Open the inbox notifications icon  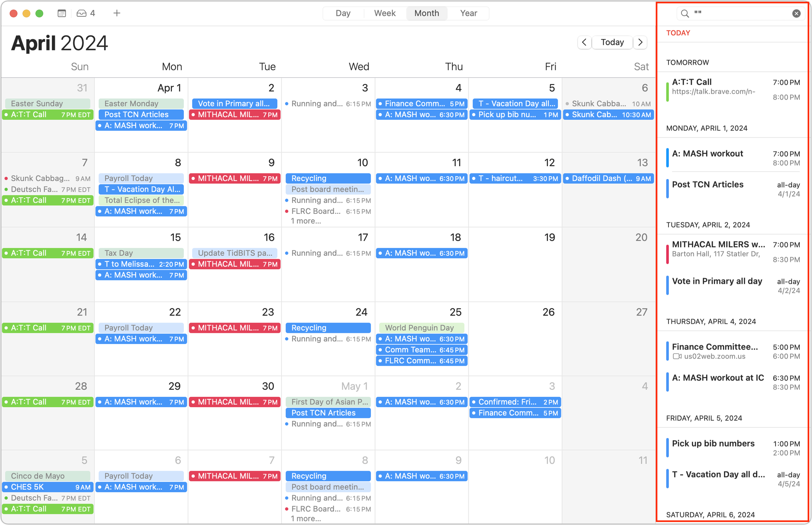tap(82, 13)
